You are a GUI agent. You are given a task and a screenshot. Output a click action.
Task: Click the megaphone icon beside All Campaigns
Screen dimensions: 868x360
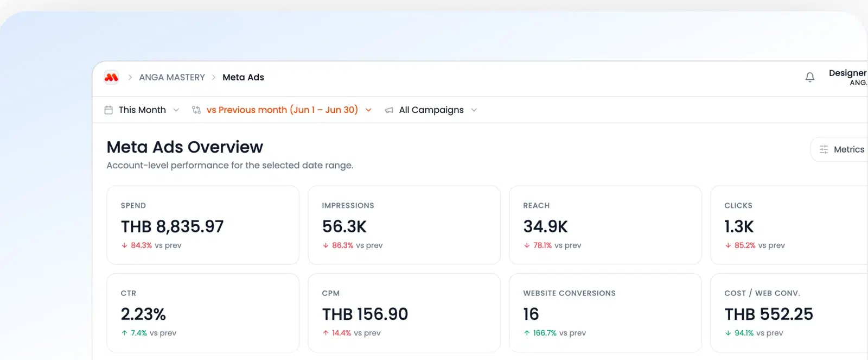point(389,110)
